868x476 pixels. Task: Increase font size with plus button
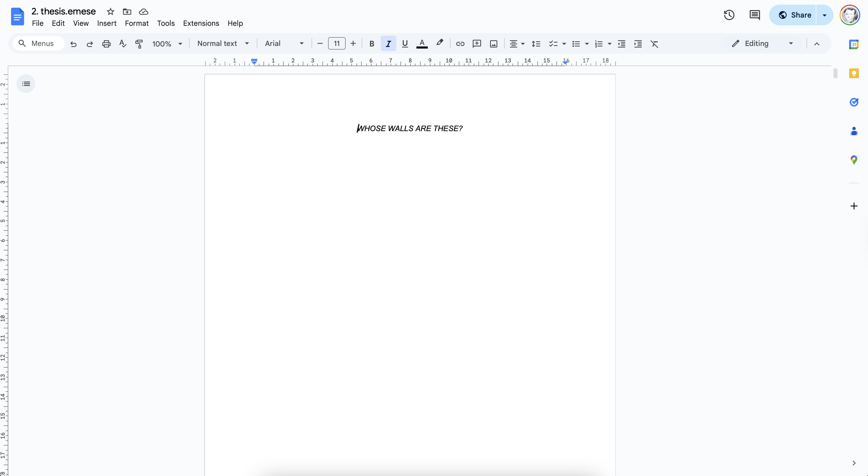point(353,44)
